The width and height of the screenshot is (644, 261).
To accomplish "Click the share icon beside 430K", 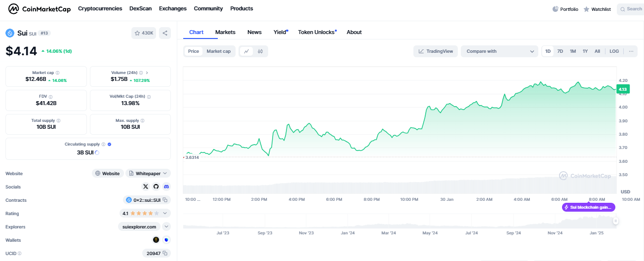I will tap(165, 33).
